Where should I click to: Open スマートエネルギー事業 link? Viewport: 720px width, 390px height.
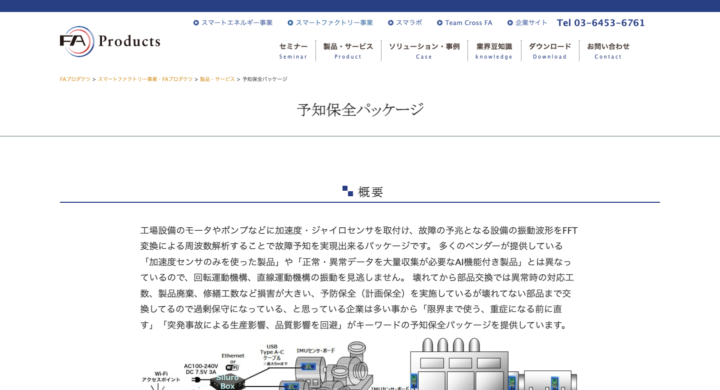coord(237,23)
